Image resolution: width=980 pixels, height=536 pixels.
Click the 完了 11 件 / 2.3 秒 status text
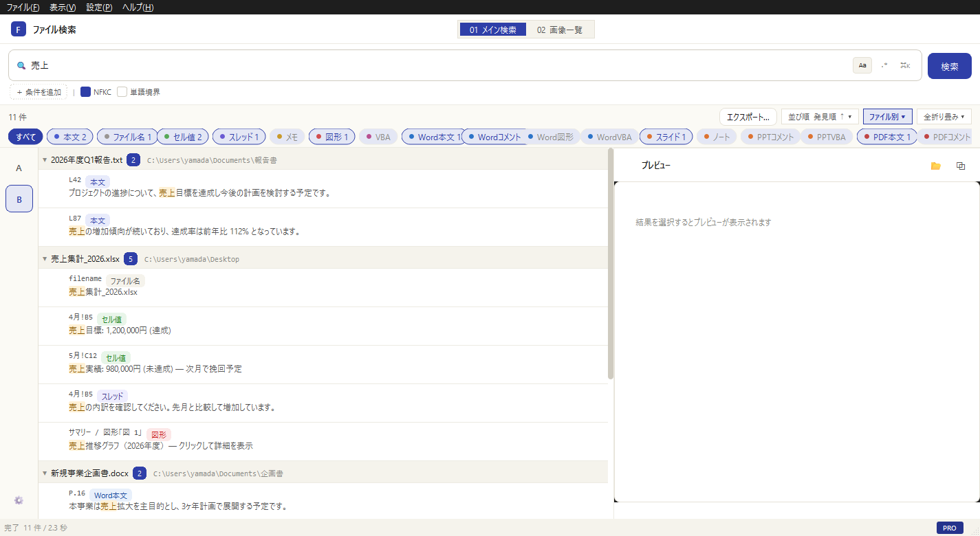pos(36,528)
